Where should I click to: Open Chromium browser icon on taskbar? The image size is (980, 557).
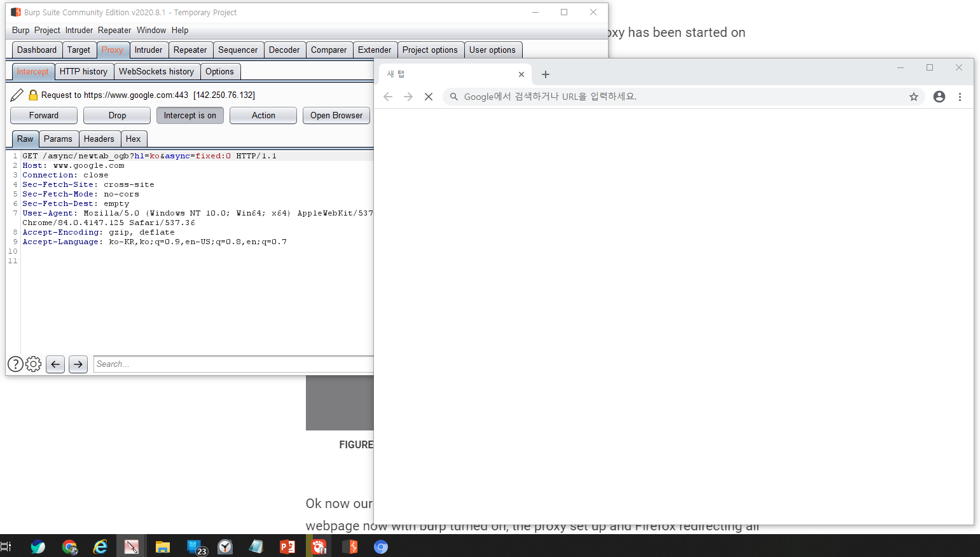[381, 547]
